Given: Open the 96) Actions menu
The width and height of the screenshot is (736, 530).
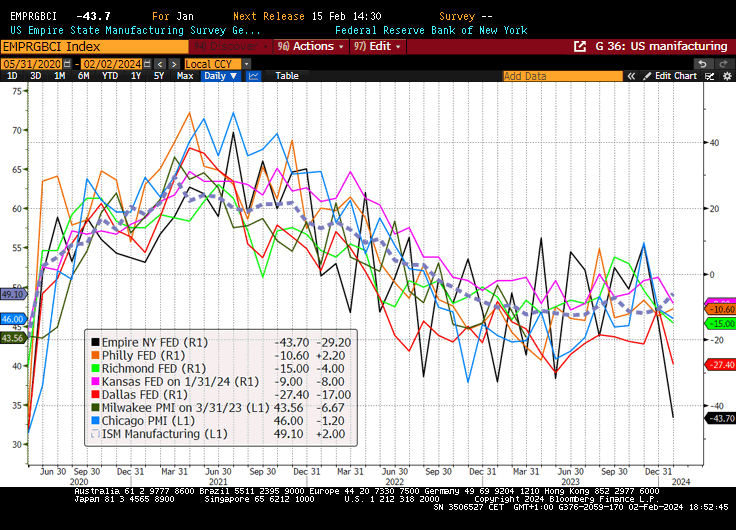Looking at the screenshot, I should click(x=310, y=46).
